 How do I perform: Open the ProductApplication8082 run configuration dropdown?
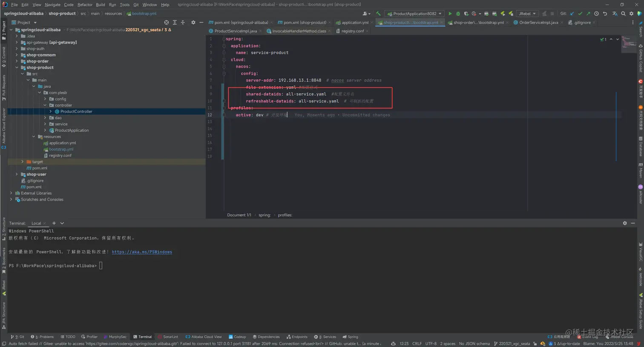click(x=414, y=14)
